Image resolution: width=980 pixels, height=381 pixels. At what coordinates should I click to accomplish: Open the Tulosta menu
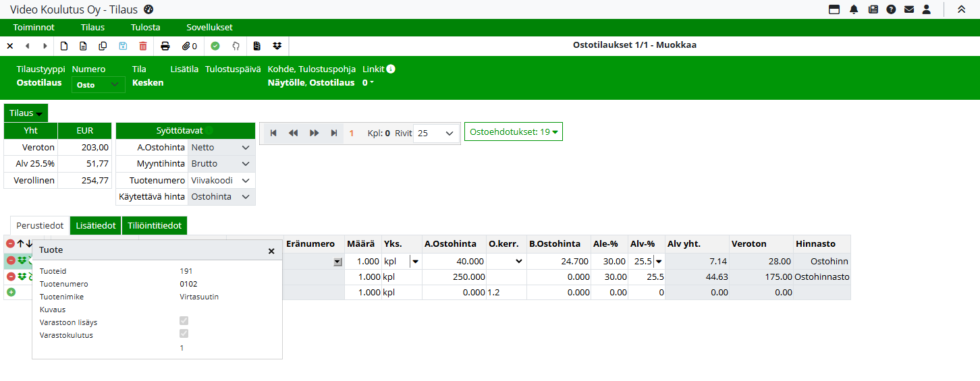[x=145, y=28]
